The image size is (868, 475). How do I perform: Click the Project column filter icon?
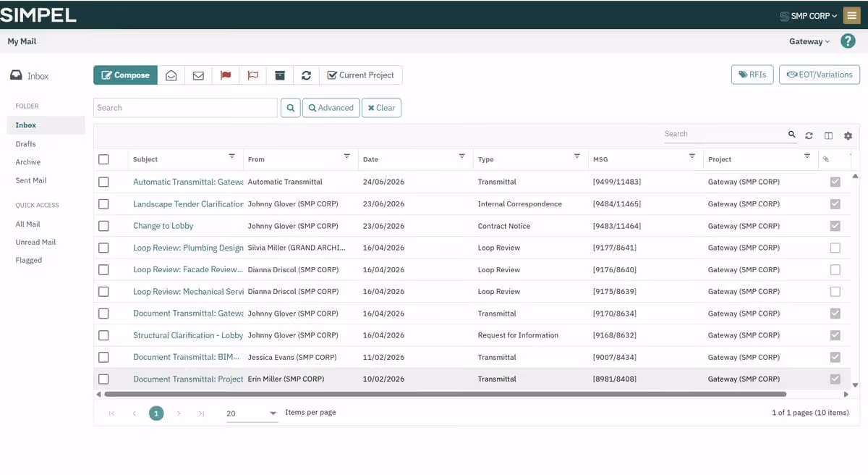tap(807, 156)
